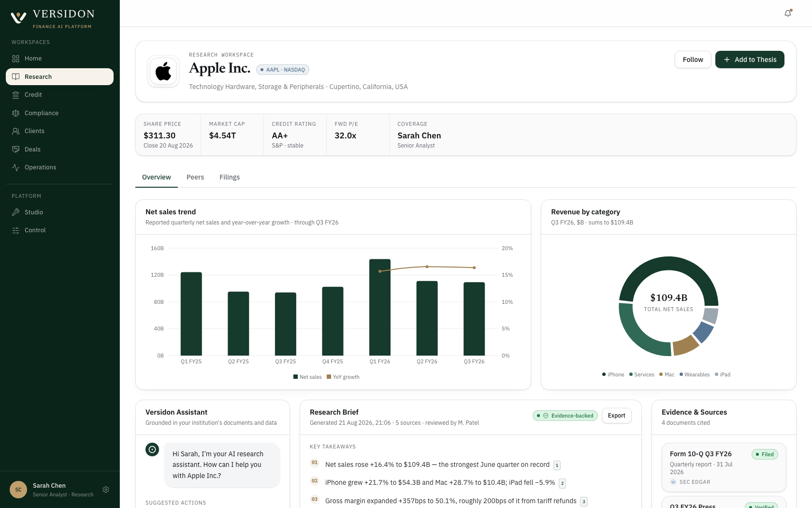The height and width of the screenshot is (508, 812).
Task: Click the Versidon logo icon
Action: pos(18,17)
